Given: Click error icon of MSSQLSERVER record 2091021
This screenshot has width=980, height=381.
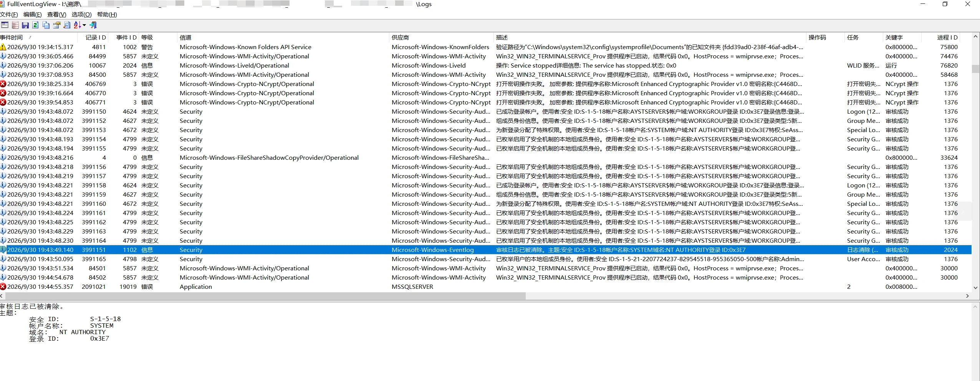Looking at the screenshot, I should 3,287.
